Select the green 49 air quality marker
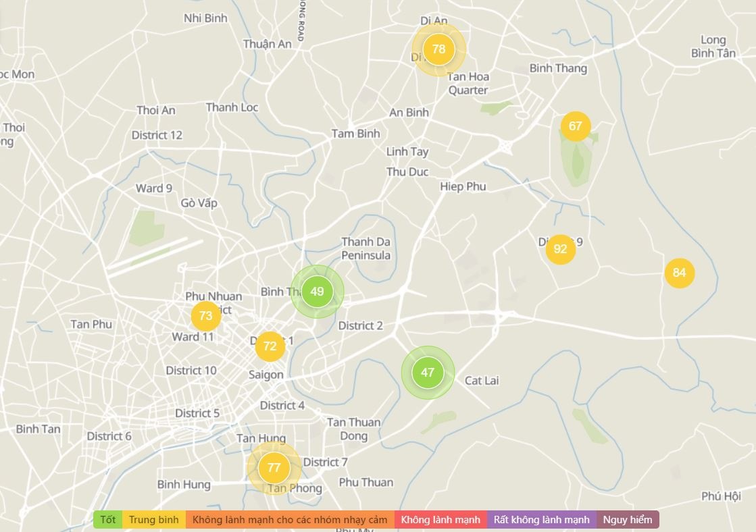Image resolution: width=756 pixels, height=532 pixels. [x=317, y=292]
